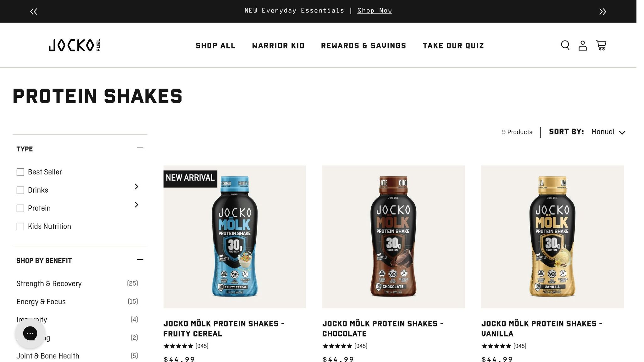Image resolution: width=644 pixels, height=362 pixels.
Task: Collapse the Shop By Benefit section
Action: click(140, 260)
